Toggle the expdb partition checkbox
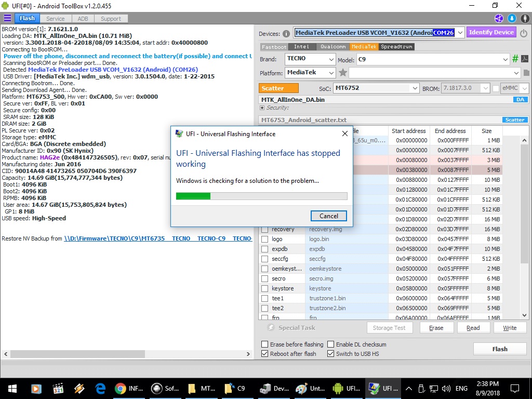532x399 pixels. tap(264, 249)
